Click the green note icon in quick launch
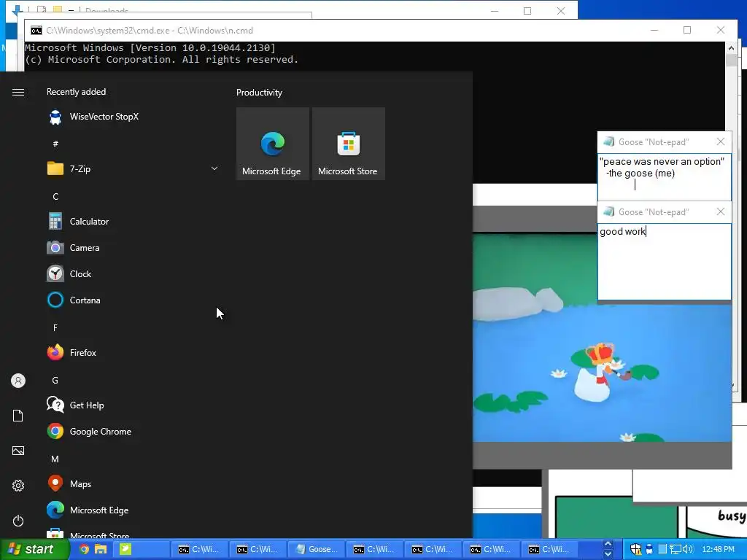Image resolution: width=747 pixels, height=560 pixels. pyautogui.click(x=125, y=549)
